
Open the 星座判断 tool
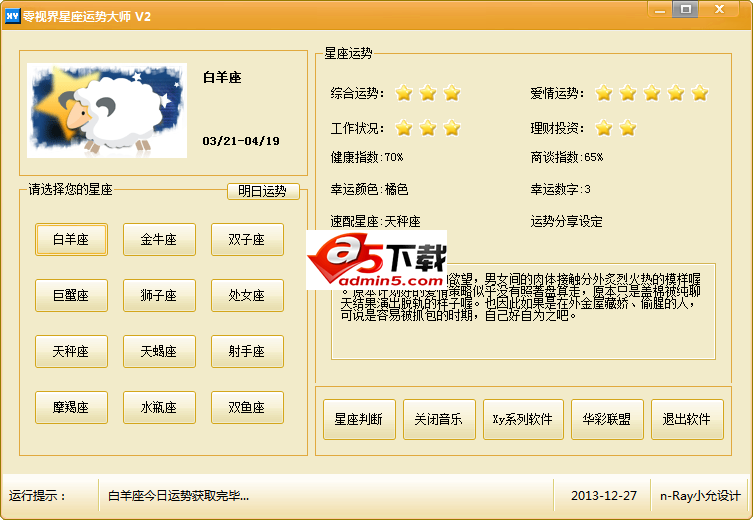click(x=359, y=419)
